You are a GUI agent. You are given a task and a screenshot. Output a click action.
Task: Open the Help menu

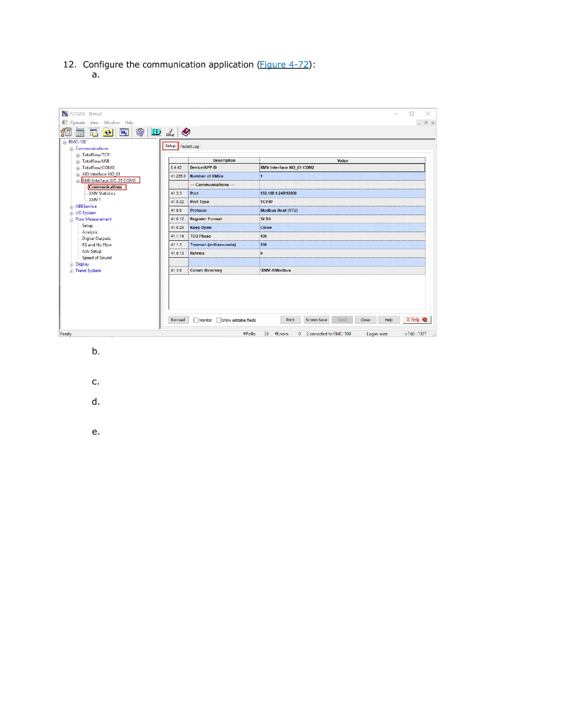pyautogui.click(x=129, y=123)
